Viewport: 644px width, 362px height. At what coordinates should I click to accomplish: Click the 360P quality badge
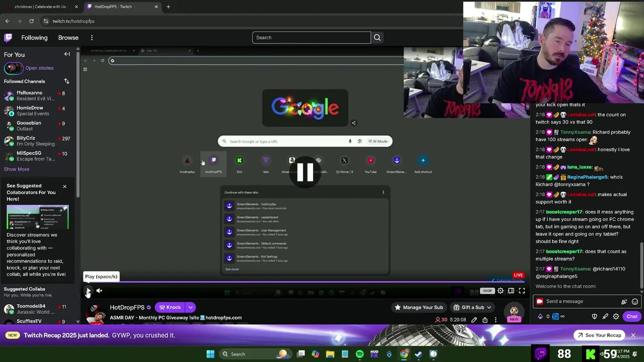[487, 291]
